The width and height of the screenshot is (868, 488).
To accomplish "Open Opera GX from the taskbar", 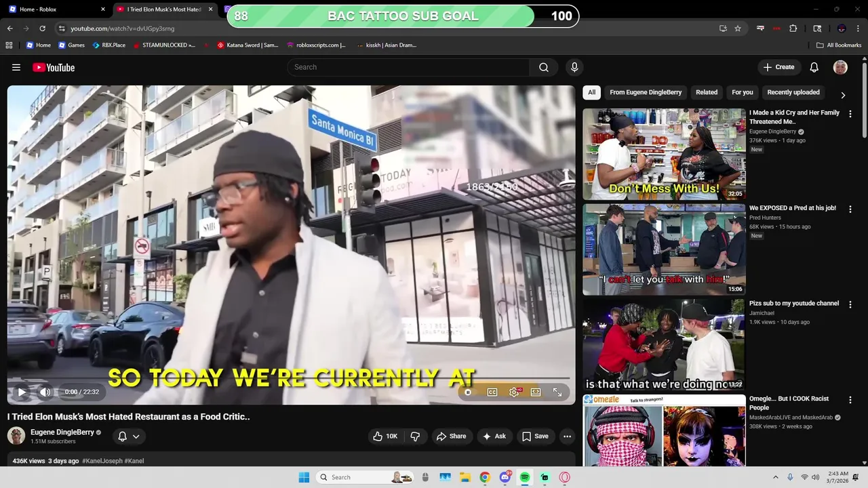I will click(x=565, y=477).
